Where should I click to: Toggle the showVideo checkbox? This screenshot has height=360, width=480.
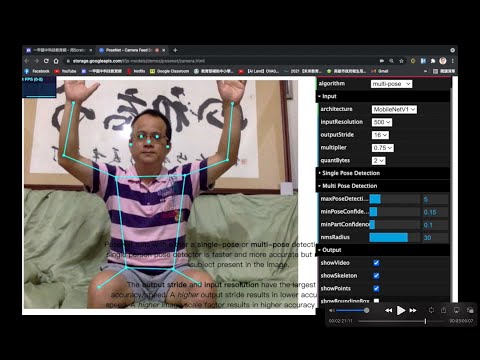[376, 263]
